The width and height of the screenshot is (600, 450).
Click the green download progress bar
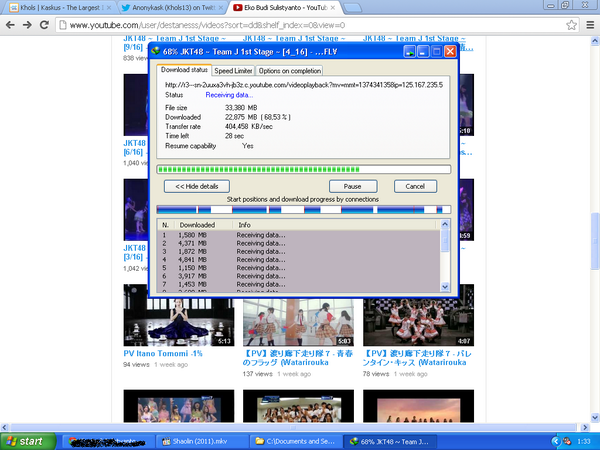[303, 170]
